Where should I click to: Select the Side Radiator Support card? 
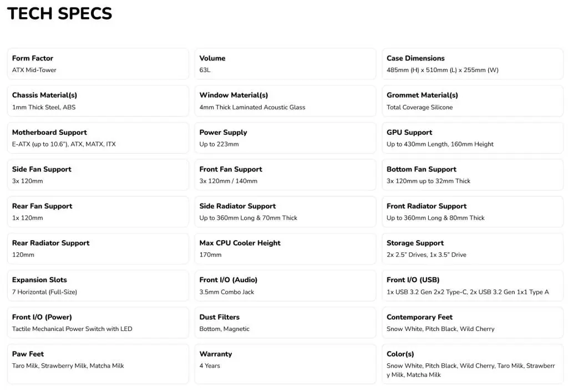[x=285, y=212]
